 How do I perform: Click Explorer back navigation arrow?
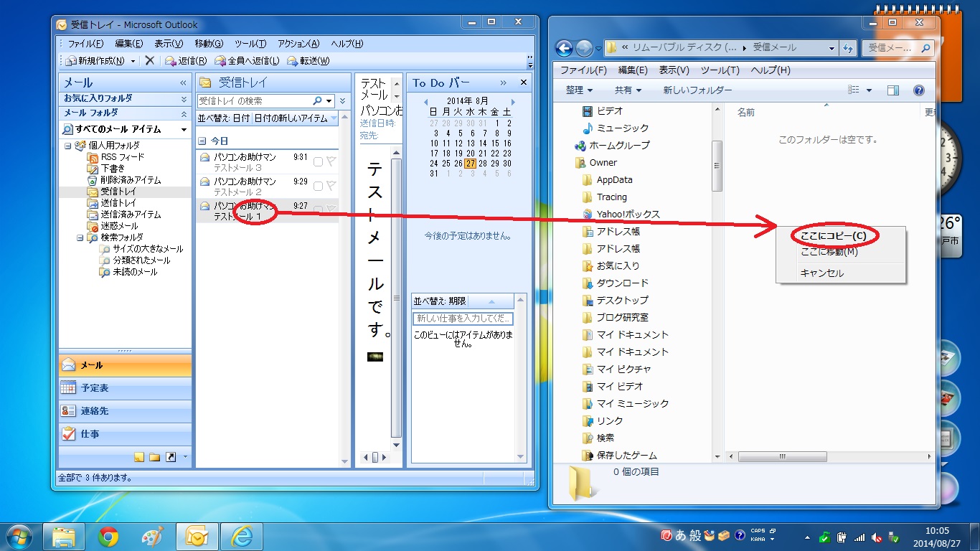pos(565,48)
